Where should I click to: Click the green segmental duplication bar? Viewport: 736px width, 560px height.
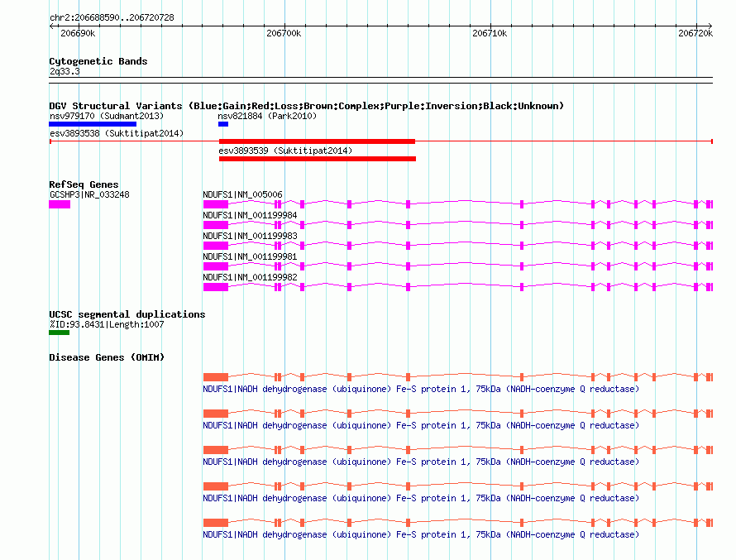pos(60,333)
